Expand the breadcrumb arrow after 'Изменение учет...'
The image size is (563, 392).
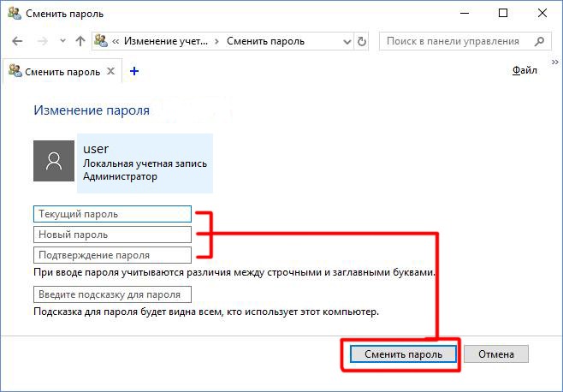216,42
